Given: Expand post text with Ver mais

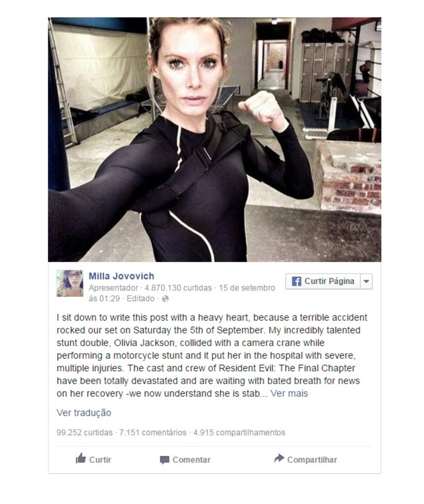Looking at the screenshot, I should click(289, 394).
